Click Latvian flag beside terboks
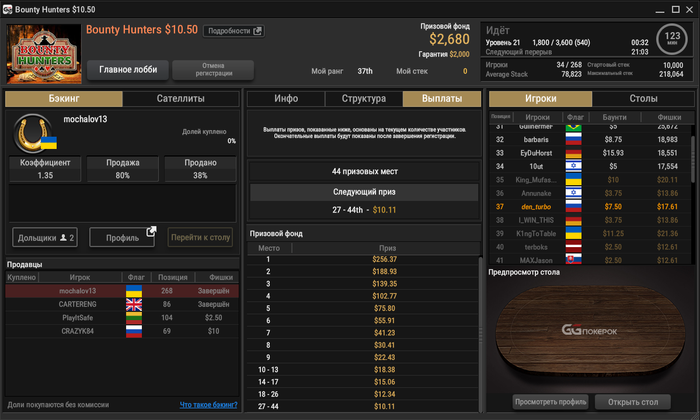Screen dimensions: 700x420 574,247
